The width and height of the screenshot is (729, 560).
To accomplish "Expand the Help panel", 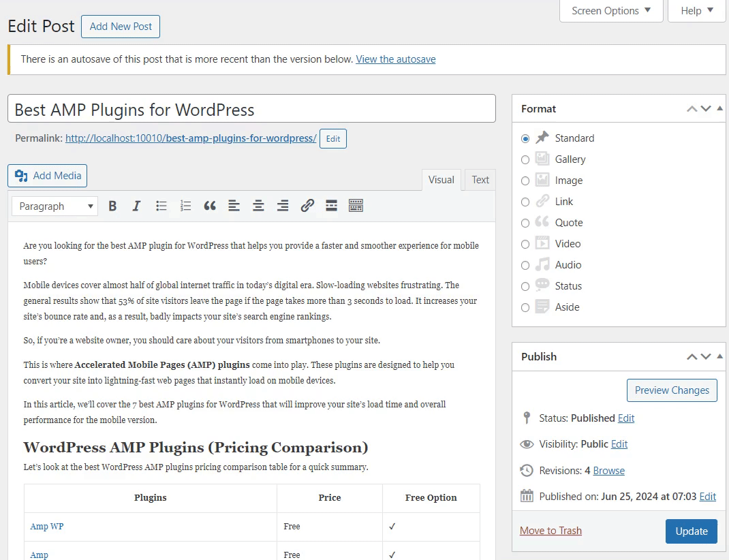I will coord(696,11).
